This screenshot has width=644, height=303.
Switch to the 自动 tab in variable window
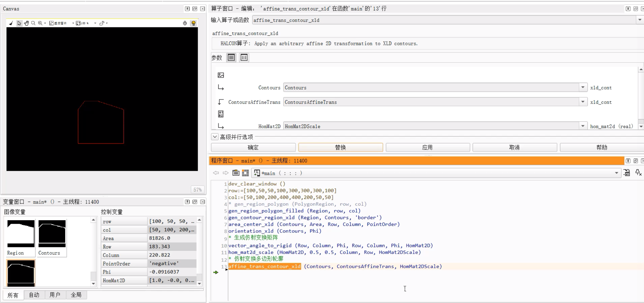pyautogui.click(x=34, y=295)
